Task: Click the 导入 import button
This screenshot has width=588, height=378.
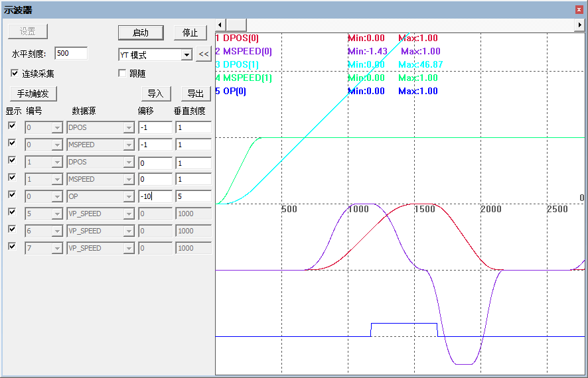Action: (x=156, y=94)
